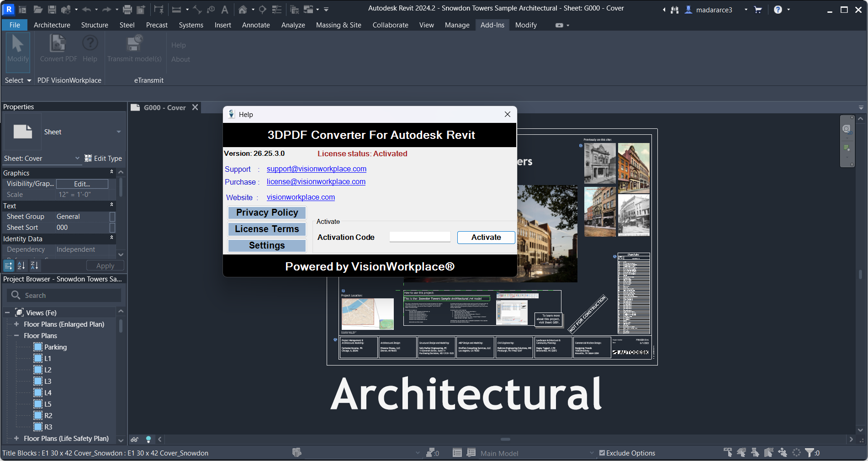The height and width of the screenshot is (461, 868).
Task: Click the Settings button in Help dialog
Action: (x=267, y=245)
